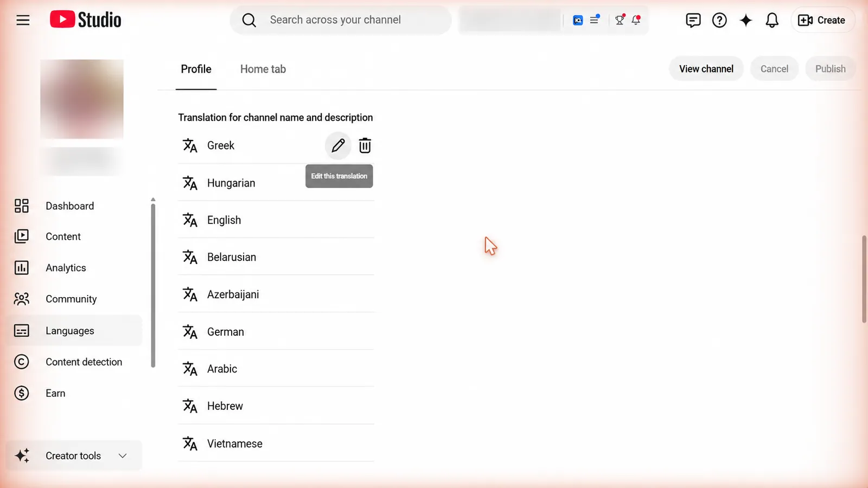Viewport: 868px width, 488px height.
Task: Delete the Greek translation with the trash icon
Action: (x=365, y=145)
